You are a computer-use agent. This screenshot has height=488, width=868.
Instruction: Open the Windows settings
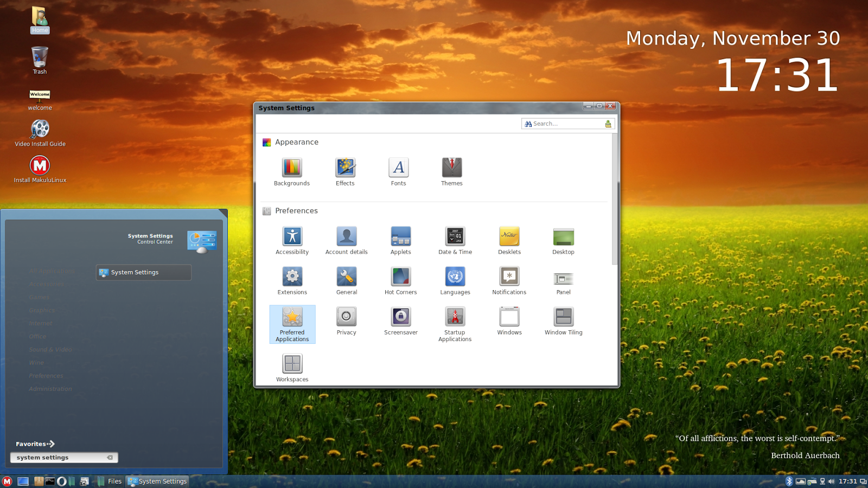coord(509,321)
